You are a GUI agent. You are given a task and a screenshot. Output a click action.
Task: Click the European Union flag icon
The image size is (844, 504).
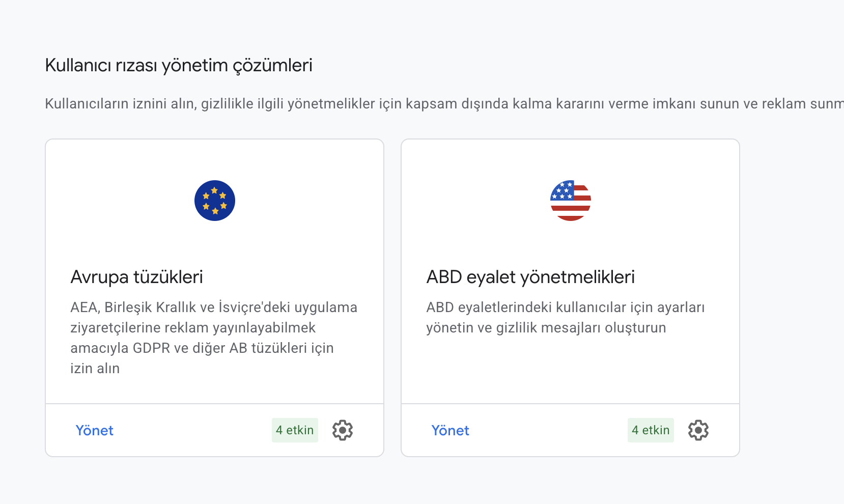click(x=215, y=201)
